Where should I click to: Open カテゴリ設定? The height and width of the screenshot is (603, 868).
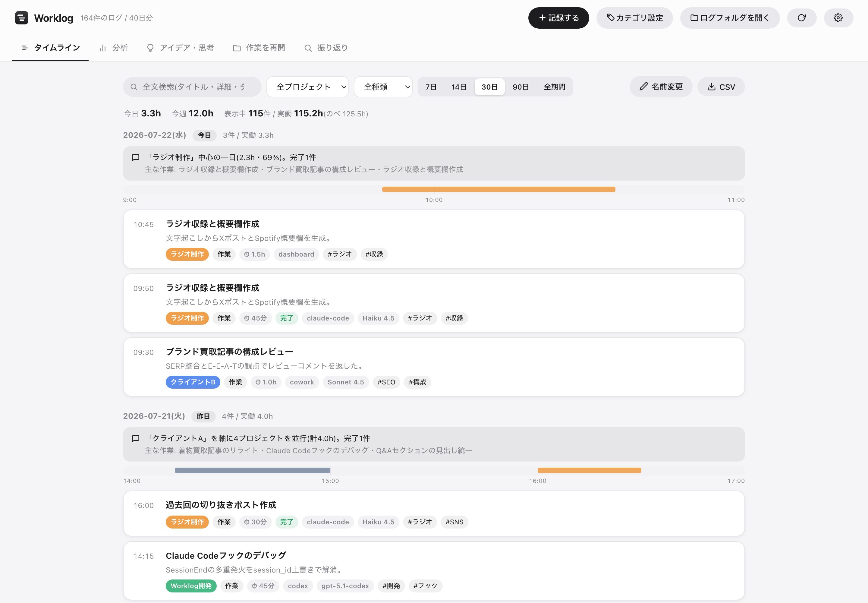(634, 18)
